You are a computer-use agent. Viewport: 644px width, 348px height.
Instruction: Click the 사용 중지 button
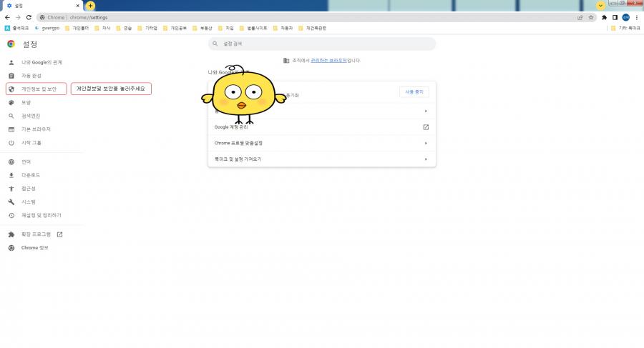click(414, 91)
